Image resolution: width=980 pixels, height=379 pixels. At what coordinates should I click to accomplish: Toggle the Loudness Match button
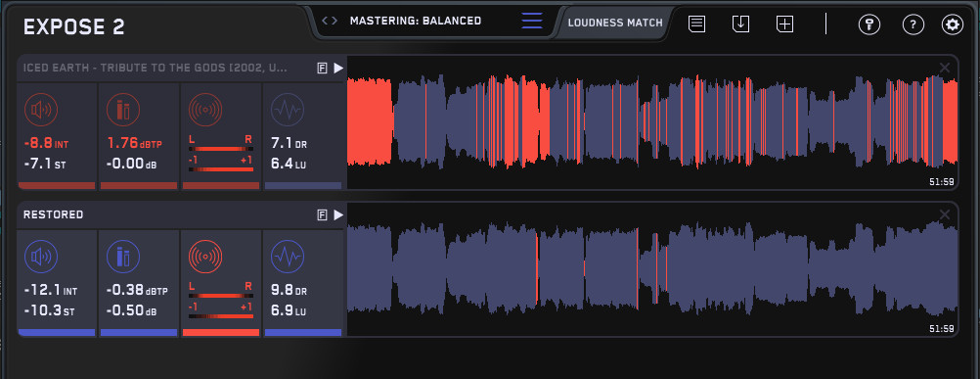tap(615, 24)
